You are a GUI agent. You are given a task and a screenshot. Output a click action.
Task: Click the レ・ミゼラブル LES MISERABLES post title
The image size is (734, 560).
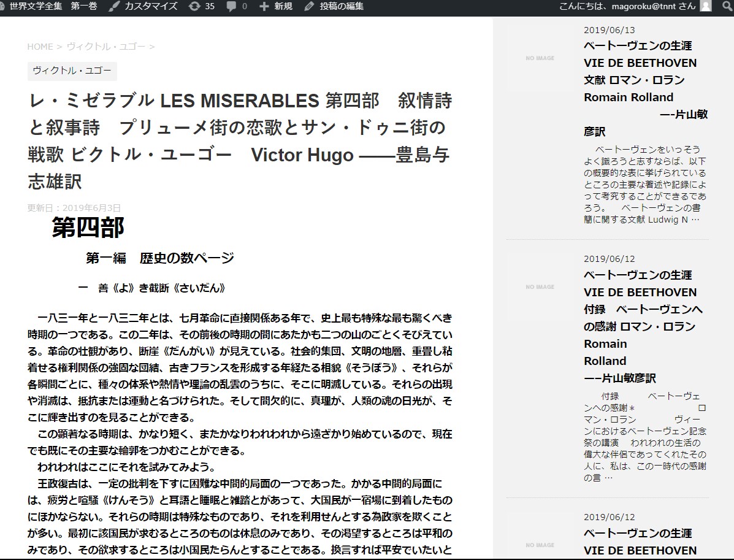point(240,141)
